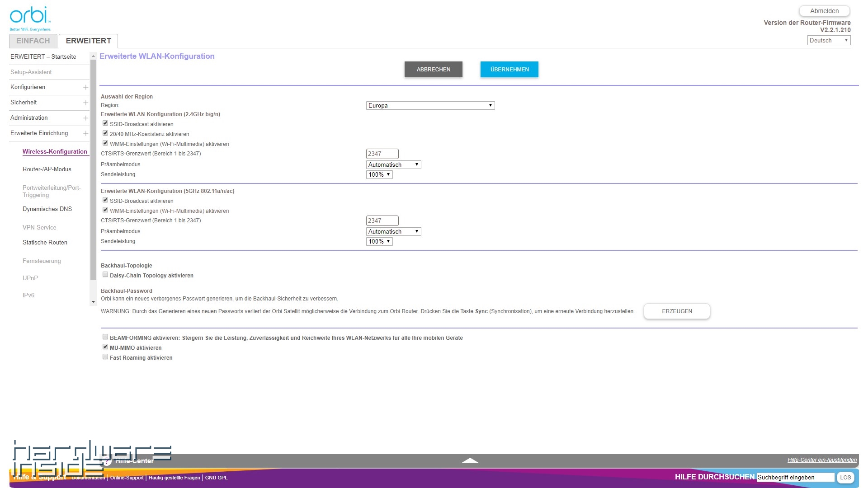Open ERWEITERT – Startseite menu item

pos(43,56)
